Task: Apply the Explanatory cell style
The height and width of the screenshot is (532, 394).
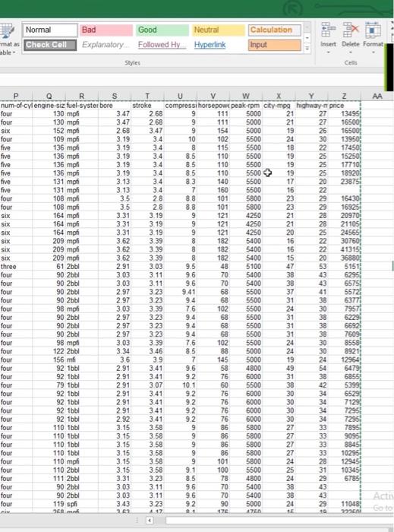Action: click(x=106, y=45)
